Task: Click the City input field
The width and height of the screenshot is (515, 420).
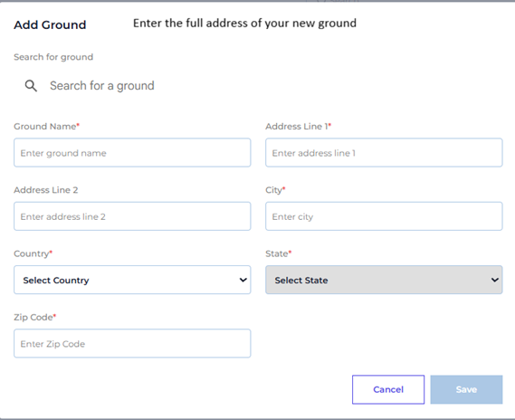Action: coord(384,216)
